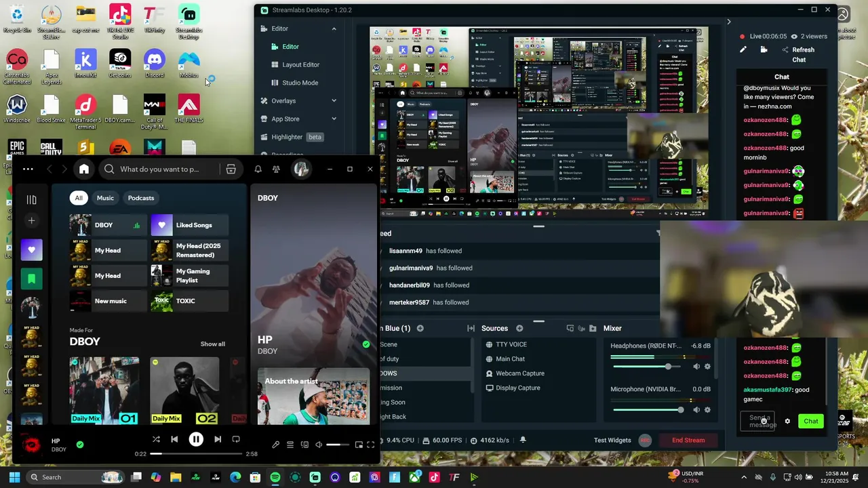Create a playlist with the plus icon
The width and height of the screenshot is (868, 488).
pos(31,220)
